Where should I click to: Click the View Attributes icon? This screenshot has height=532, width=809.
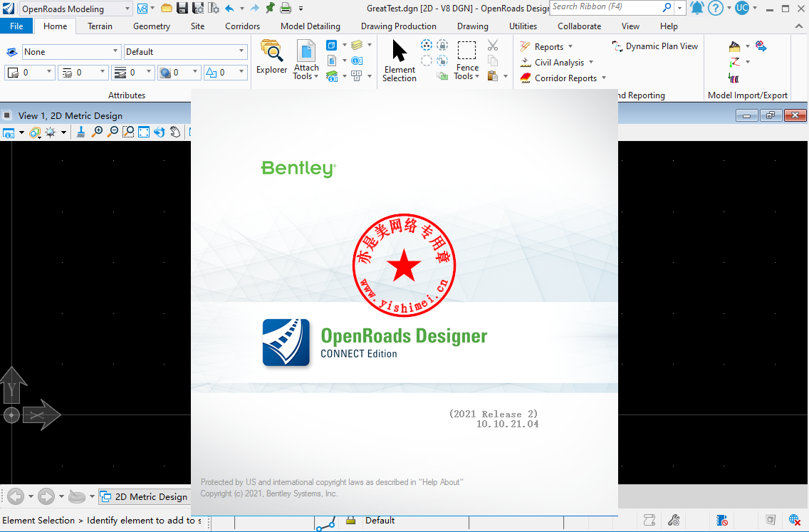[9, 132]
